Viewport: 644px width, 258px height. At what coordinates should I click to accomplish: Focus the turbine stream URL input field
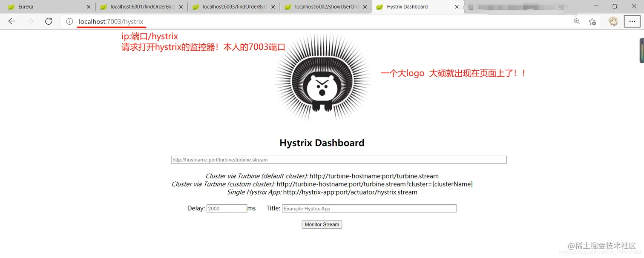click(339, 160)
